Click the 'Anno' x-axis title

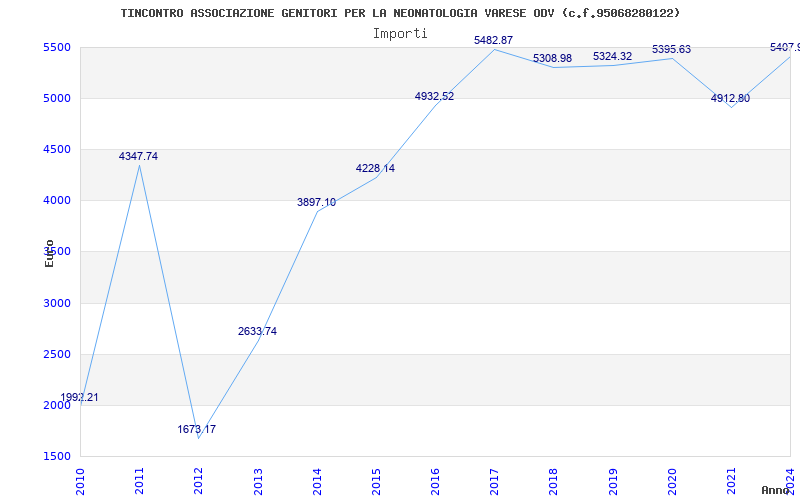tap(776, 490)
